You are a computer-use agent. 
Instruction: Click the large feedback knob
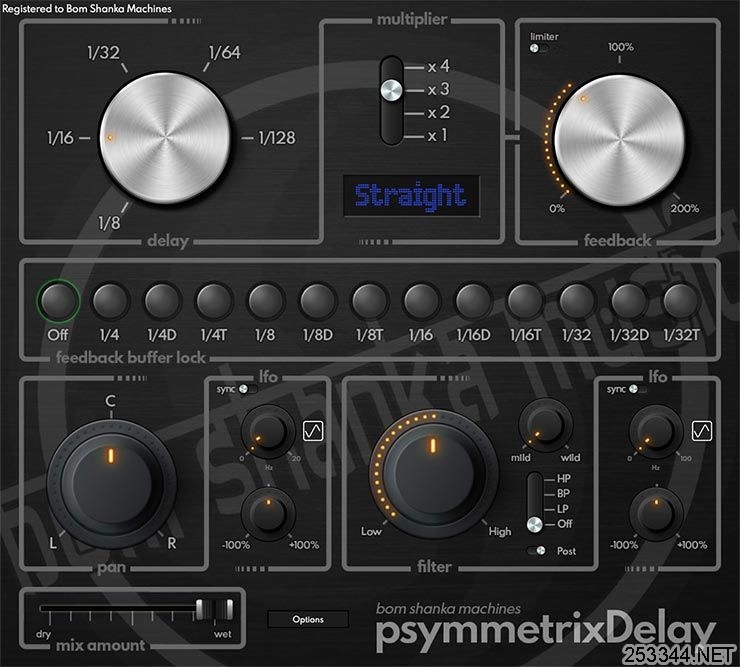619,140
